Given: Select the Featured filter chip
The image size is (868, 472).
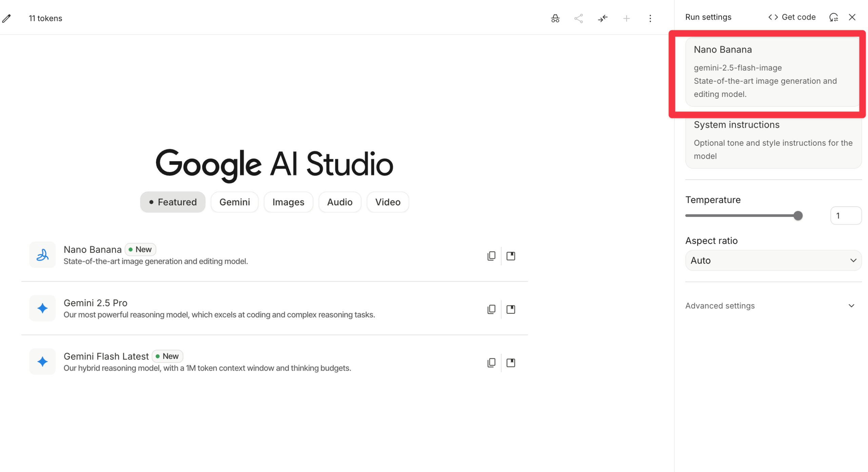Looking at the screenshot, I should pyautogui.click(x=173, y=202).
